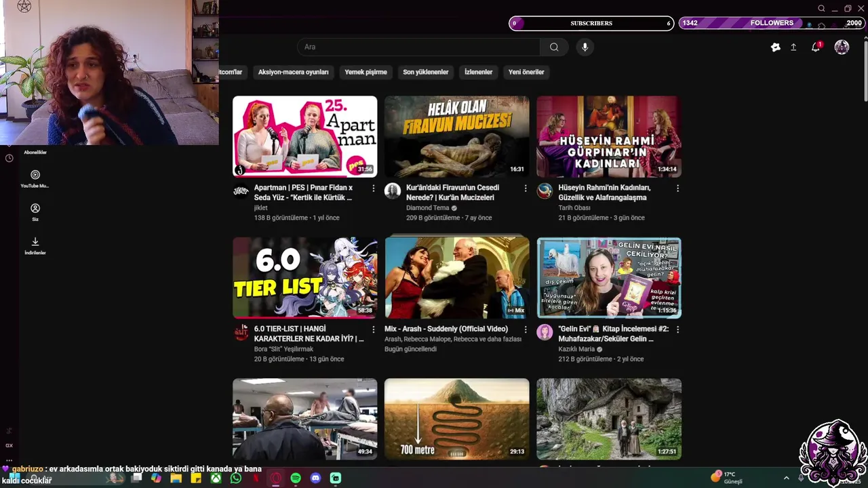Select the İzlenenler filter chip
The width and height of the screenshot is (868, 488).
click(x=478, y=72)
